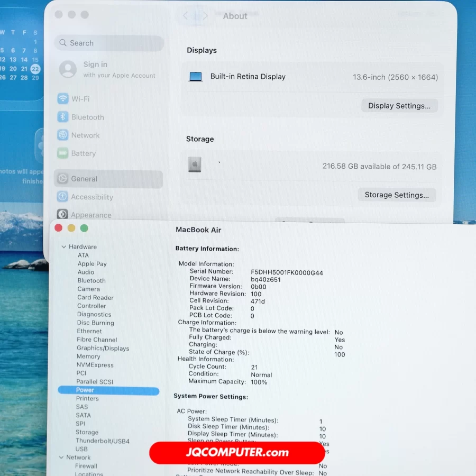
Task: Open Network settings globe icon
Action: (x=63, y=135)
